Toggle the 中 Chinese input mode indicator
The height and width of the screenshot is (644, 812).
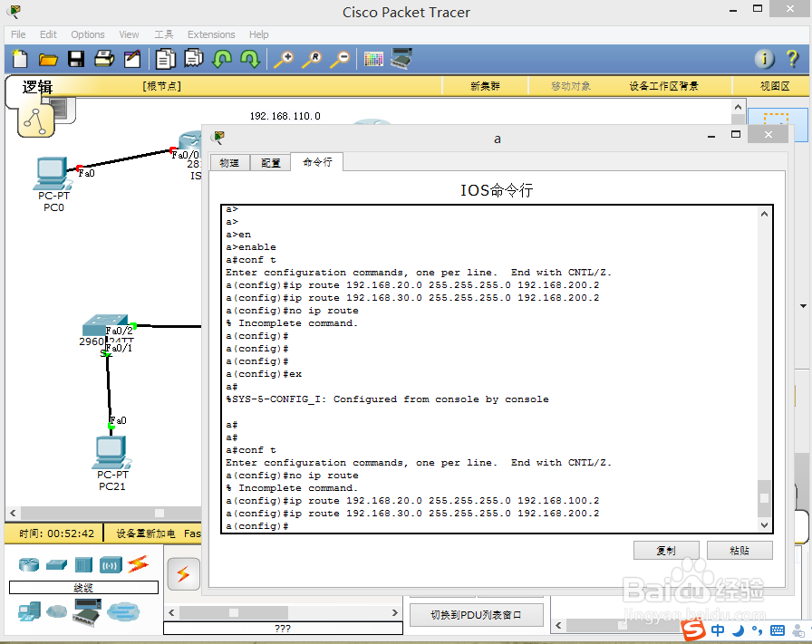(718, 630)
